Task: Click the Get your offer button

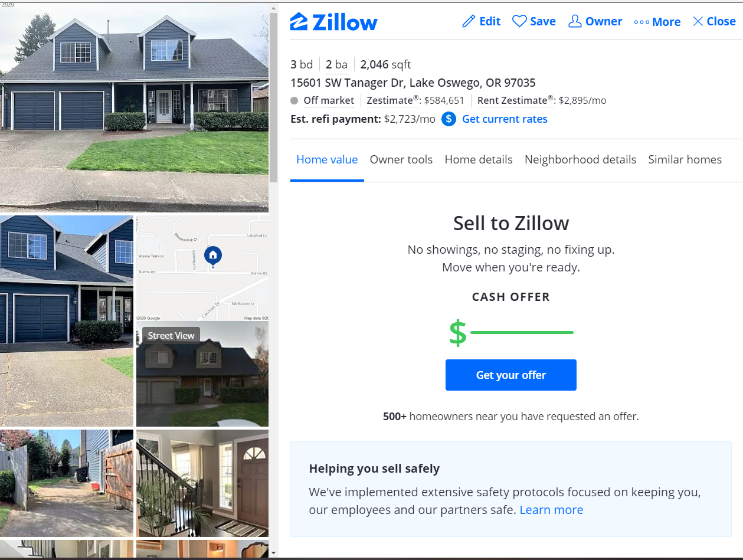Action: click(511, 375)
